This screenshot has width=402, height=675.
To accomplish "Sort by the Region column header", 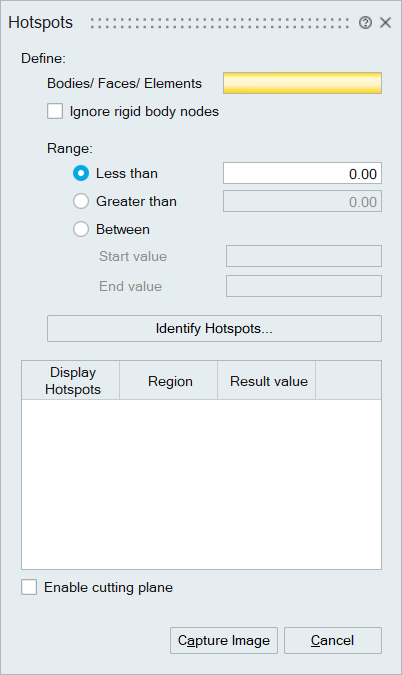I will [169, 381].
